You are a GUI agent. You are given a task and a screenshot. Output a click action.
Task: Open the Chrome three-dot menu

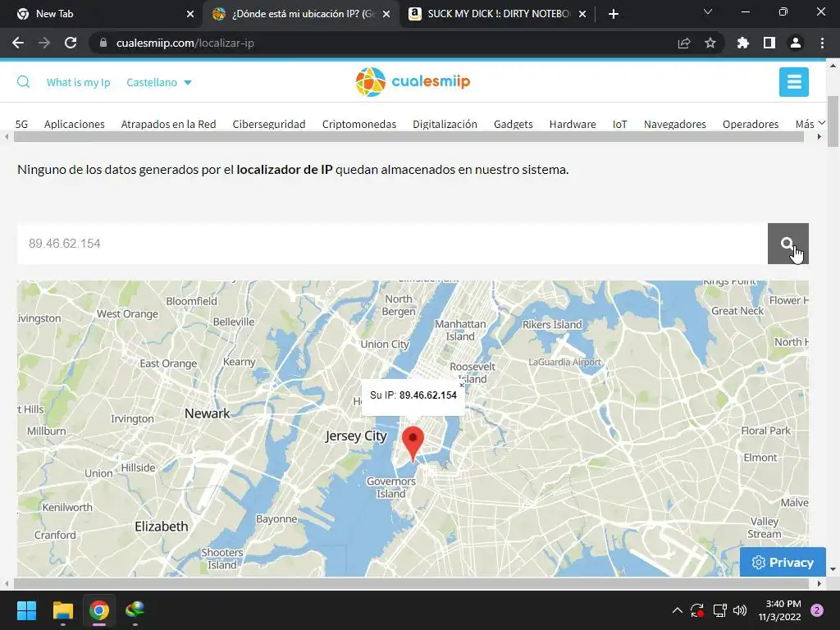(822, 43)
